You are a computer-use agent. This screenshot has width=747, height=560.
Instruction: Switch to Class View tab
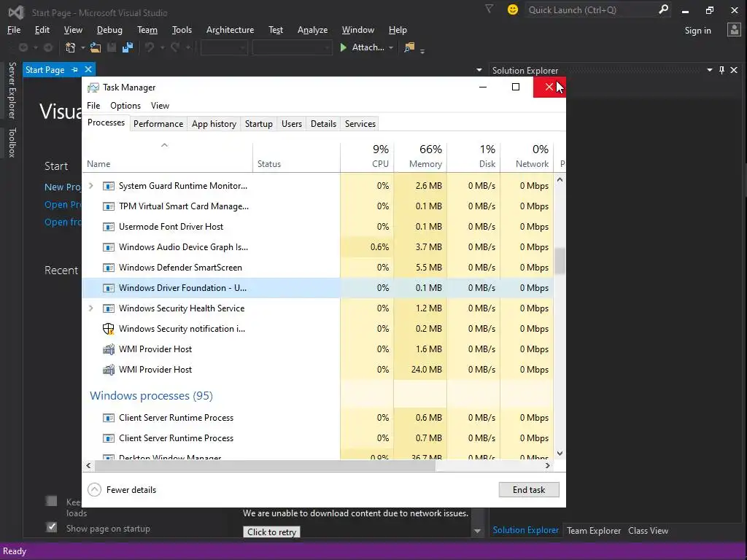pos(648,531)
